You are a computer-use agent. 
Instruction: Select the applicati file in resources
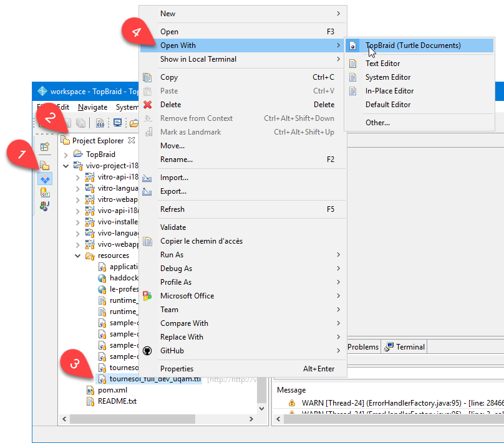[118, 267]
